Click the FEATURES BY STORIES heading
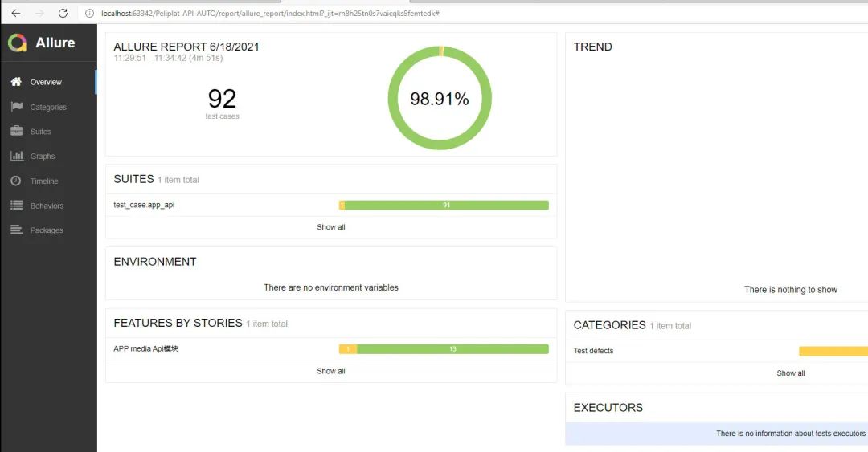Image resolution: width=868 pixels, height=452 pixels. (178, 323)
